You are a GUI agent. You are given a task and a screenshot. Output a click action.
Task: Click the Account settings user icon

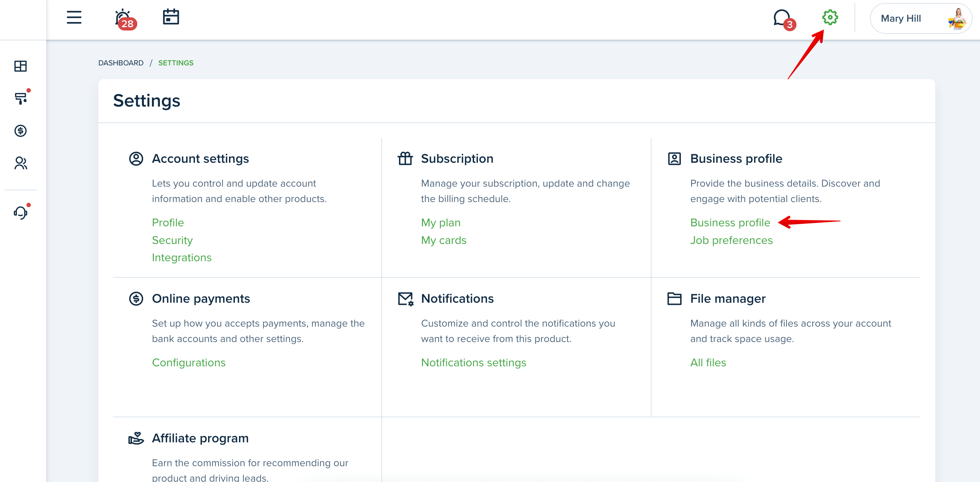[x=136, y=158]
